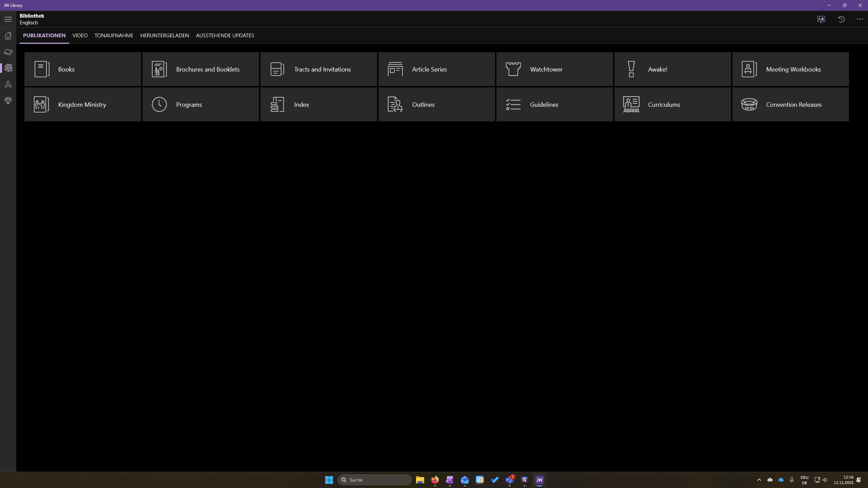Screen dimensions: 868x488
Task: Launch Firefox from the taskbar
Action: [x=435, y=480]
